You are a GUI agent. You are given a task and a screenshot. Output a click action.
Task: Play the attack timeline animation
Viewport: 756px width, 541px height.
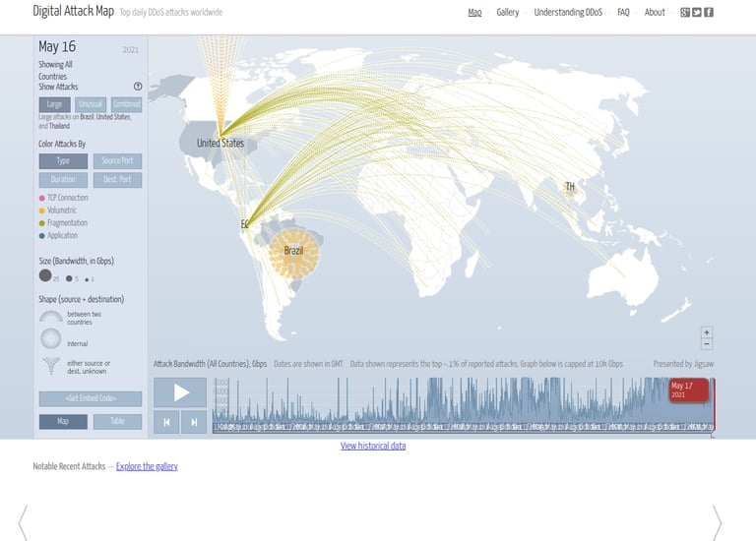180,392
